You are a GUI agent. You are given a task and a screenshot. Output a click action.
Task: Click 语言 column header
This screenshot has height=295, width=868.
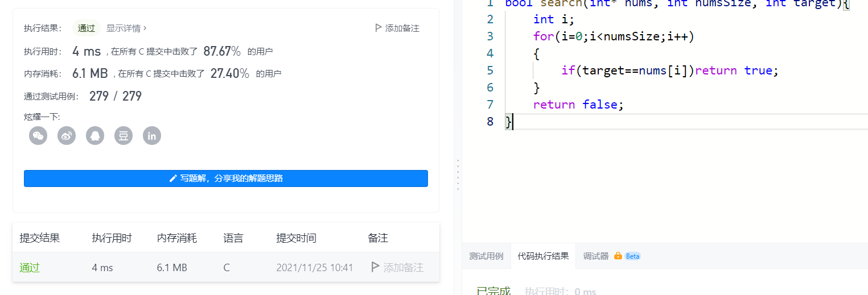point(233,238)
